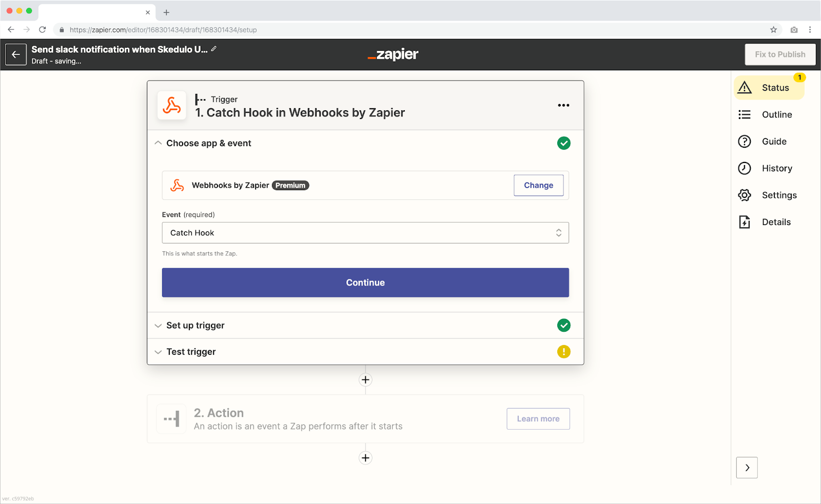The width and height of the screenshot is (821, 504).
Task: Close the current browser tab
Action: click(x=148, y=12)
